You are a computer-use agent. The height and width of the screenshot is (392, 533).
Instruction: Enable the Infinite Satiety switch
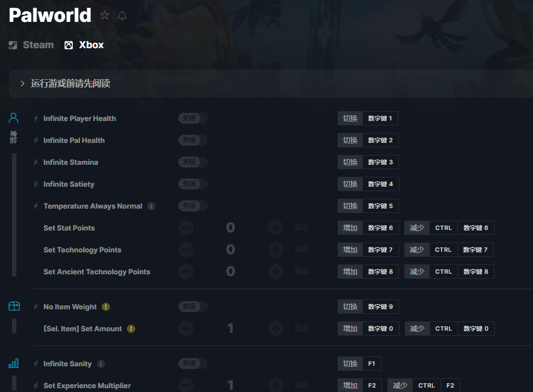(193, 184)
